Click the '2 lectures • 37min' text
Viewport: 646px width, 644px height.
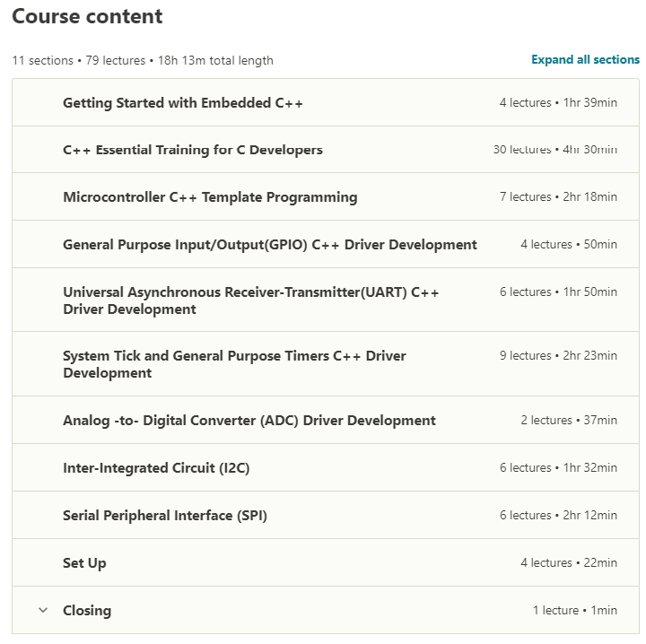click(569, 420)
